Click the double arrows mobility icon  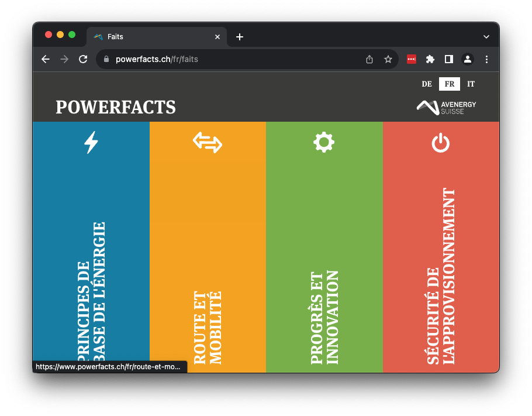pyautogui.click(x=208, y=142)
